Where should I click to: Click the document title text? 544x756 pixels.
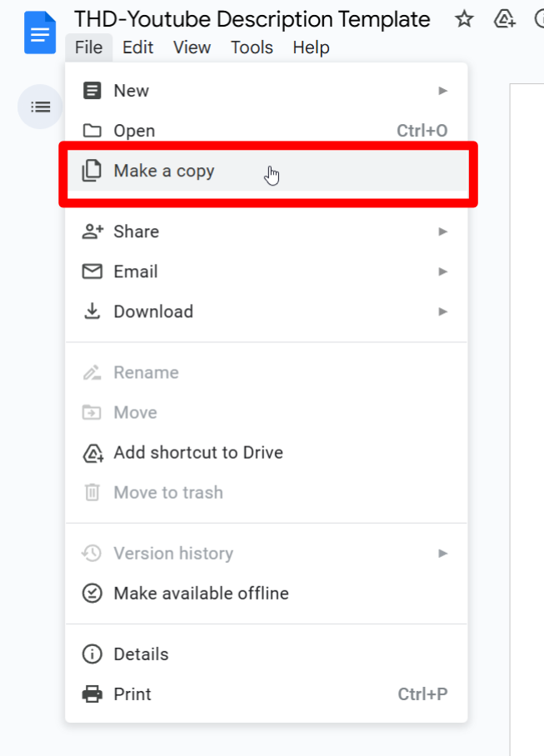tap(252, 19)
